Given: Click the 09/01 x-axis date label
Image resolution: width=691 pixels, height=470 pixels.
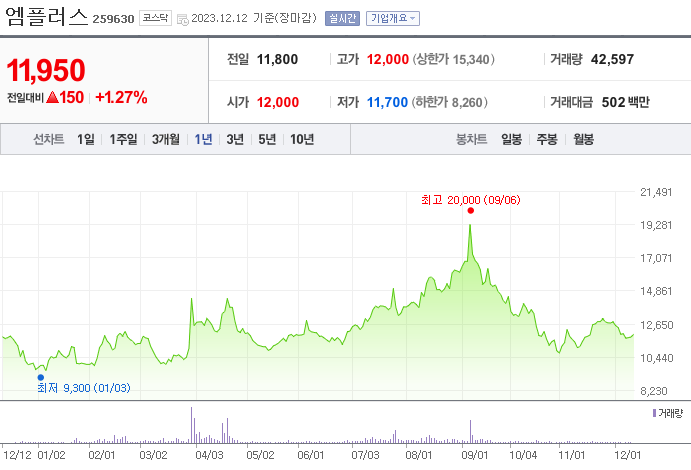Looking at the screenshot, I should (475, 455).
